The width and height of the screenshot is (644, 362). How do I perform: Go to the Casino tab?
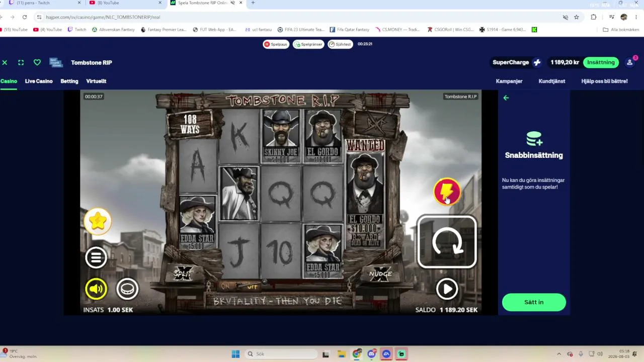point(9,81)
